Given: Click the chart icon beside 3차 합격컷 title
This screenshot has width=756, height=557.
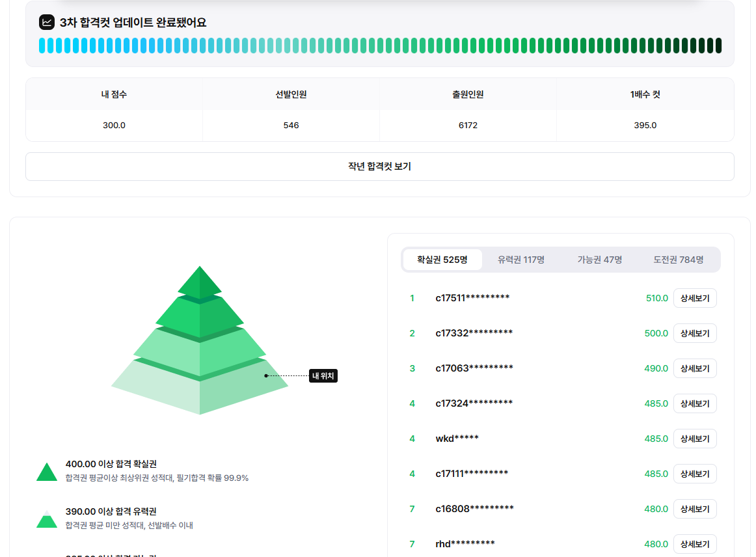Looking at the screenshot, I should 47,22.
